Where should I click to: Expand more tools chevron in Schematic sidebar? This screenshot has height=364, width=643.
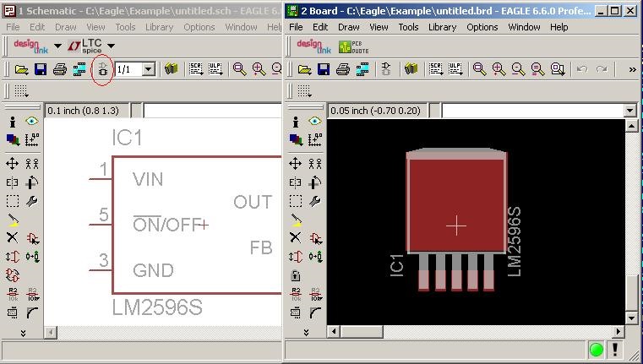tap(23, 333)
